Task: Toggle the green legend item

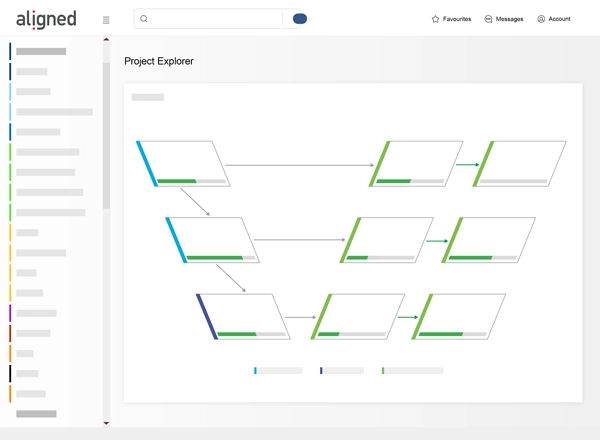Action: 412,371
